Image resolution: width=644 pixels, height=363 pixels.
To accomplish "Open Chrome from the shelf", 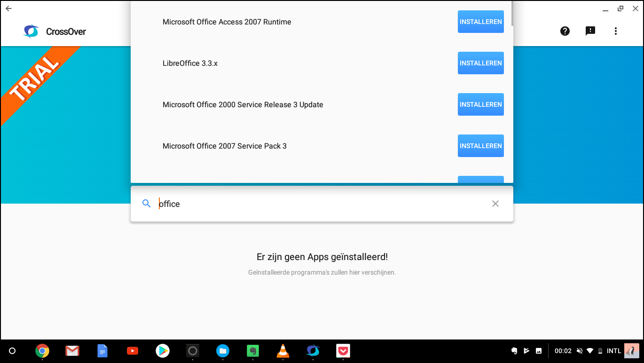I will click(42, 351).
